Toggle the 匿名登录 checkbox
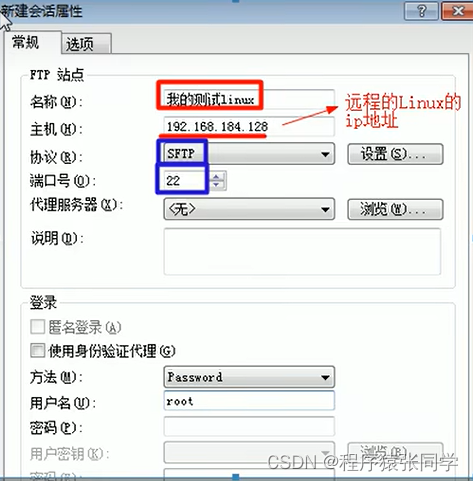The image size is (473, 481). coord(37,327)
